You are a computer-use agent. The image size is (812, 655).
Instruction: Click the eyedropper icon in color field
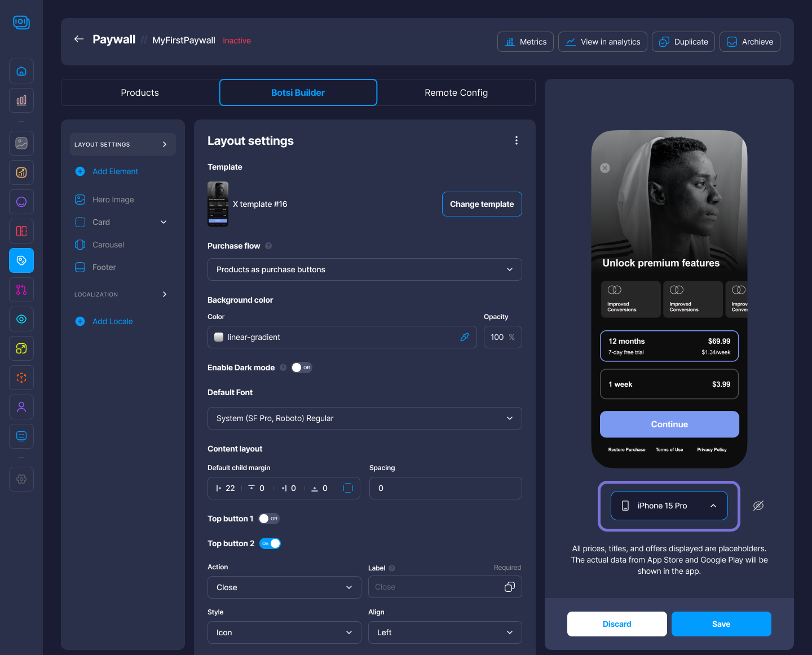(x=465, y=337)
